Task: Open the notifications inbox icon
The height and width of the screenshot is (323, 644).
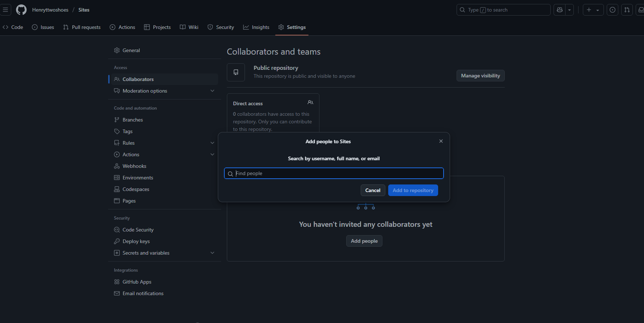Action: (x=640, y=10)
